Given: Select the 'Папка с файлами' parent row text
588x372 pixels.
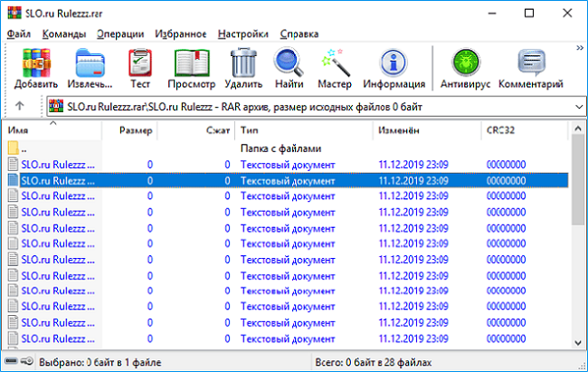Looking at the screenshot, I should coord(280,148).
